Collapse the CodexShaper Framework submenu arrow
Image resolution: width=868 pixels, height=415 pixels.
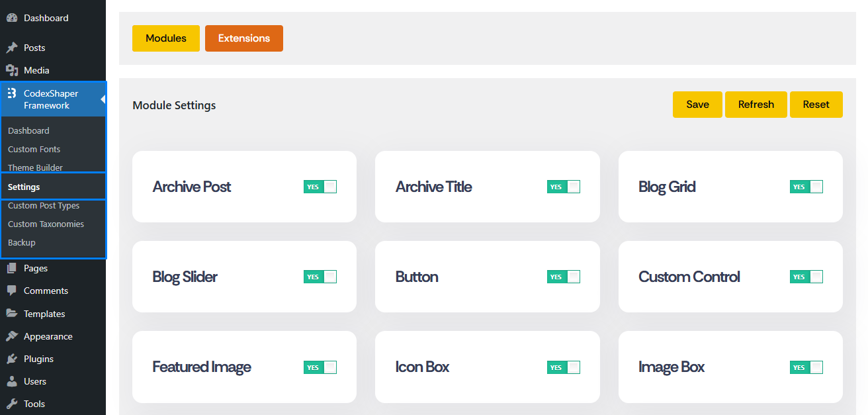coord(102,99)
